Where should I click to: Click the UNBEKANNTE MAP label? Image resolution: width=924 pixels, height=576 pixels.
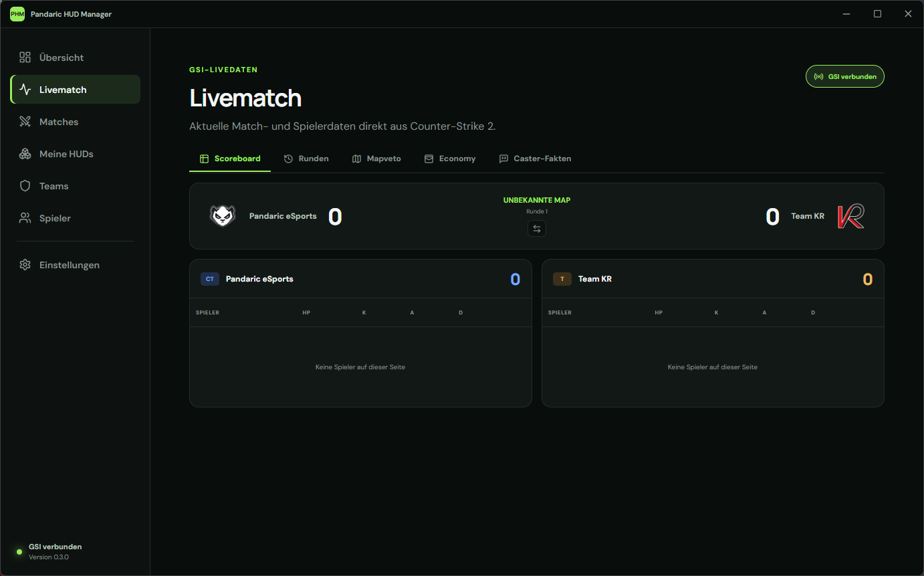pyautogui.click(x=537, y=200)
